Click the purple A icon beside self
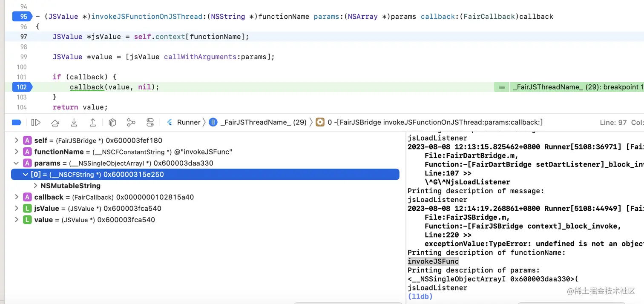The image size is (644, 304). click(x=27, y=140)
